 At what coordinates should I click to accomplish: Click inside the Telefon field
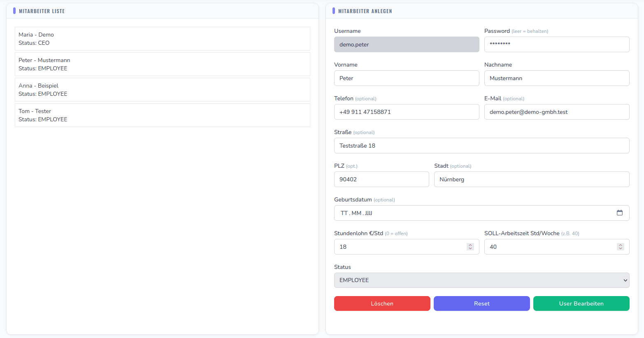[x=407, y=112]
